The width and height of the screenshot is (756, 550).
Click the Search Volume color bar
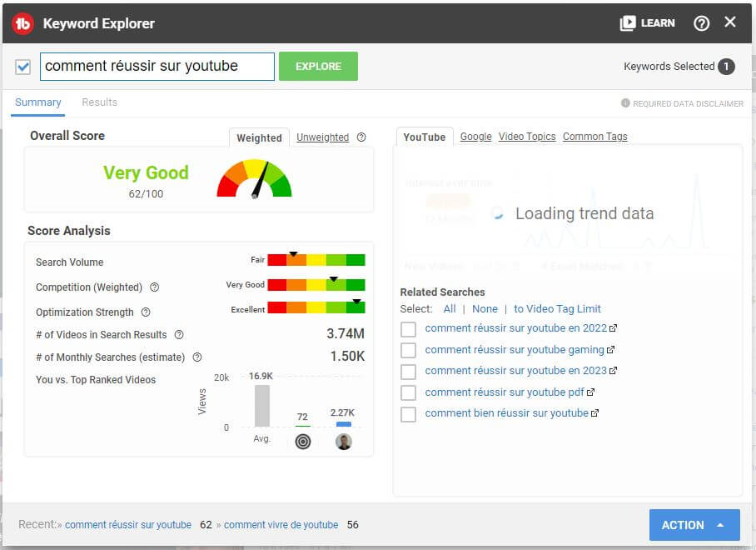coord(316,259)
